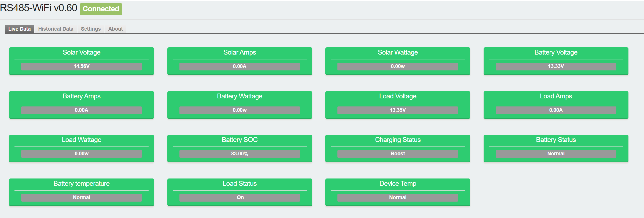Open the About tab

[x=116, y=29]
